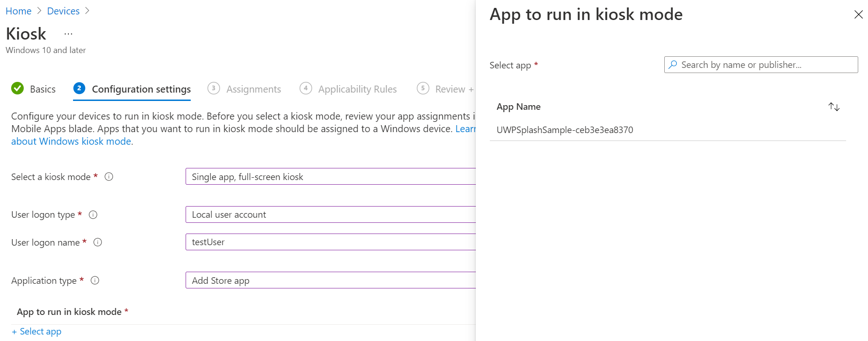Open the Select a kiosk mode dropdown
Screen dimensions: 868x341
tap(330, 177)
